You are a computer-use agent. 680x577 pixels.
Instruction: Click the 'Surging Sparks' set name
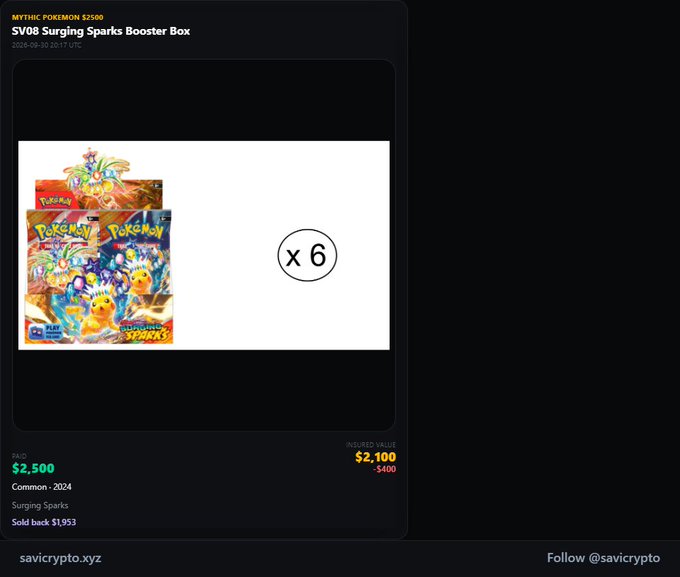pyautogui.click(x=40, y=505)
